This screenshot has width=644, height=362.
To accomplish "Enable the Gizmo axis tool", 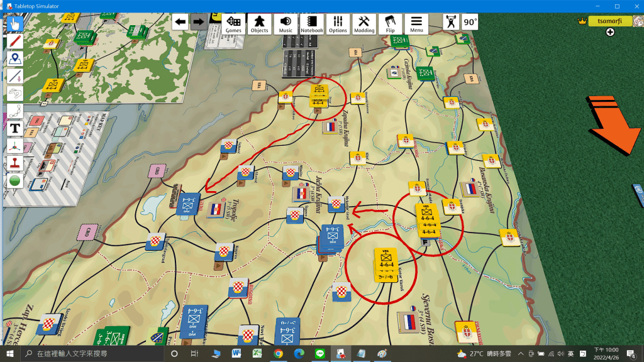I will click(x=15, y=146).
